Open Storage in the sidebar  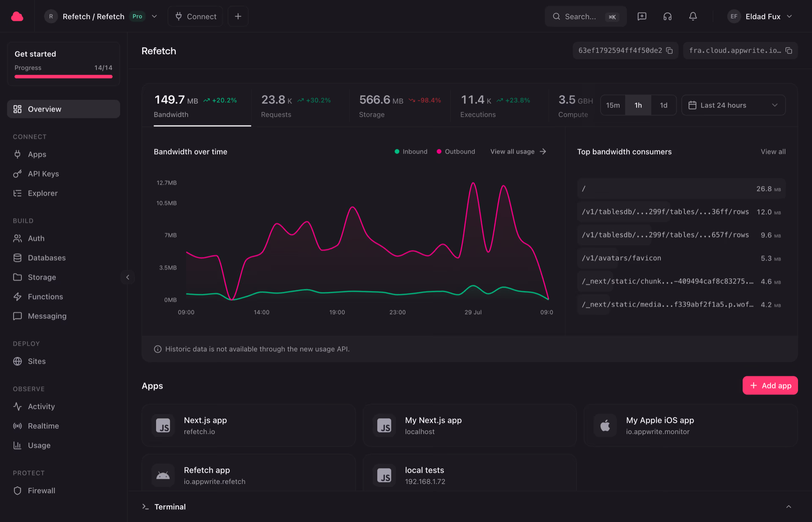(x=63, y=277)
